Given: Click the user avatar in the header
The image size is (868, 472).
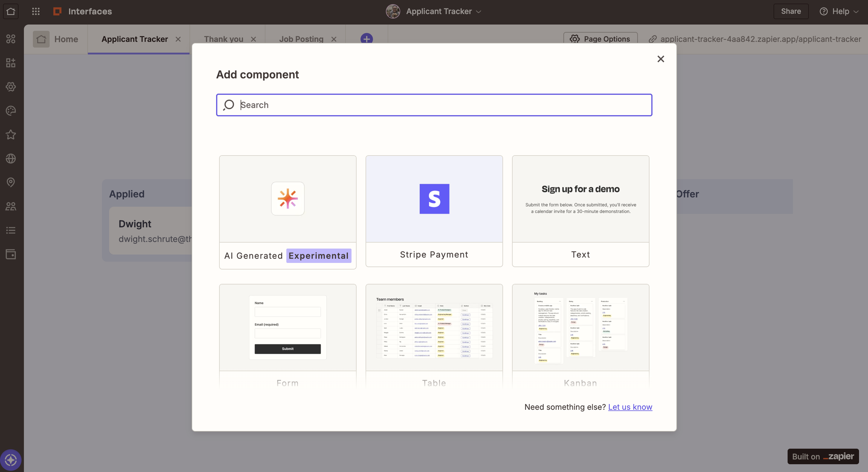Looking at the screenshot, I should (x=393, y=11).
